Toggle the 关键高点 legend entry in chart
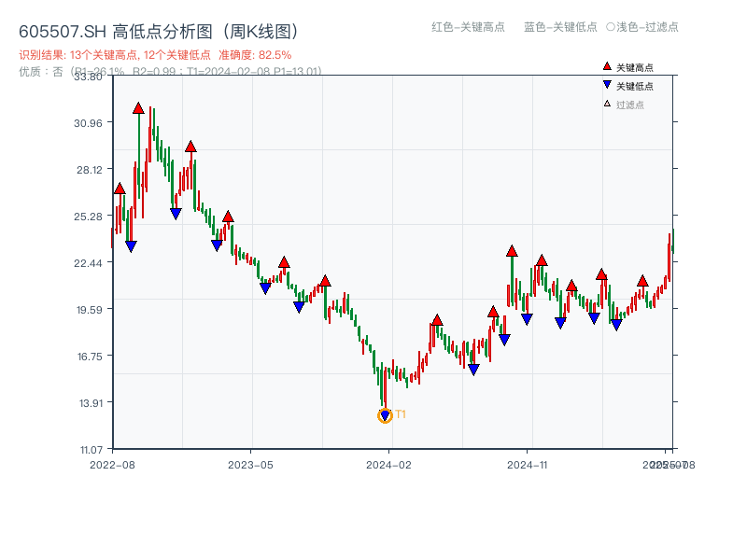 point(627,67)
